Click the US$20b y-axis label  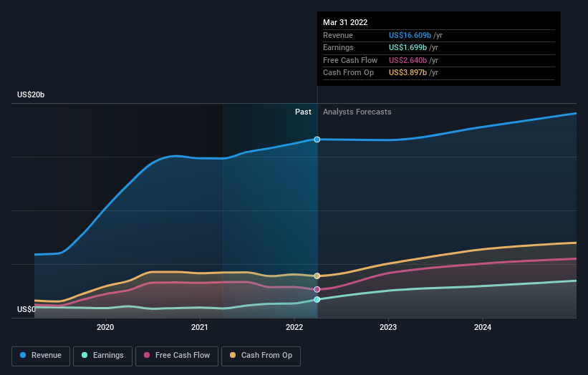pos(31,94)
